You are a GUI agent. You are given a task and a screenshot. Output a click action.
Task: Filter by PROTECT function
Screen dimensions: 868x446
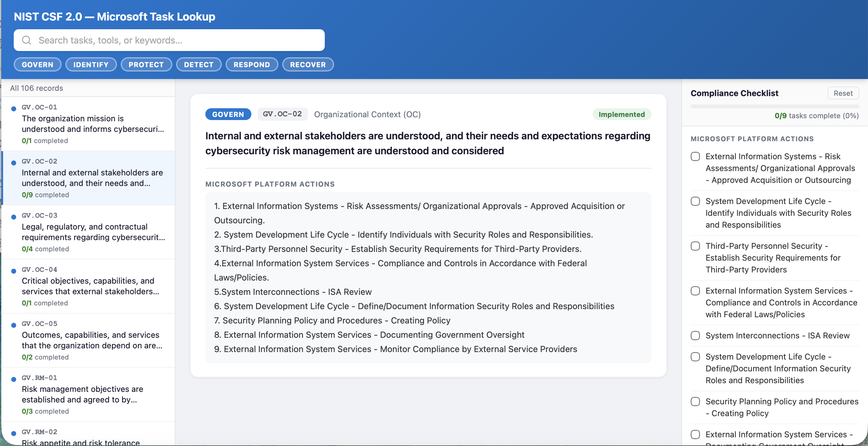point(146,64)
